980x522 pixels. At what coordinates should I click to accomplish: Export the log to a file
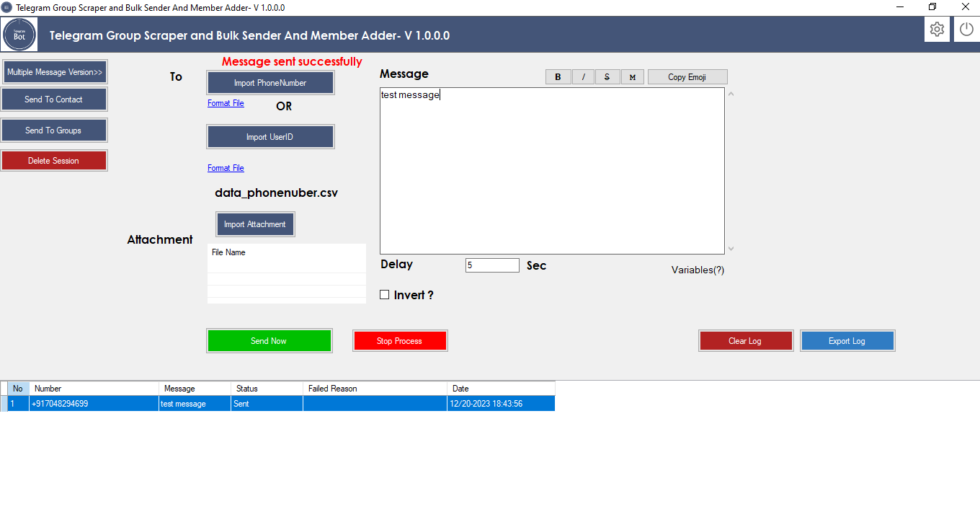(x=847, y=340)
